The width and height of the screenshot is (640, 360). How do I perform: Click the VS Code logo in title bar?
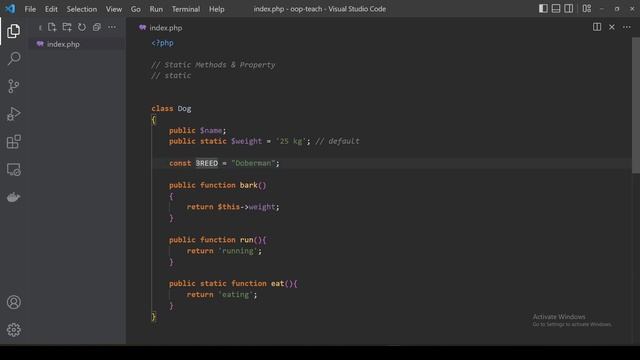[10, 9]
